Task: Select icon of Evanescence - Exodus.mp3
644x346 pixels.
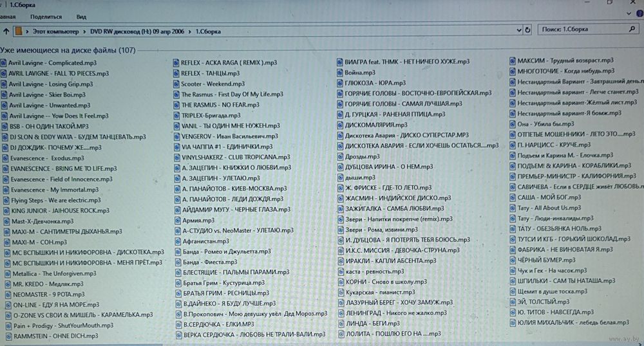Action: [5, 158]
